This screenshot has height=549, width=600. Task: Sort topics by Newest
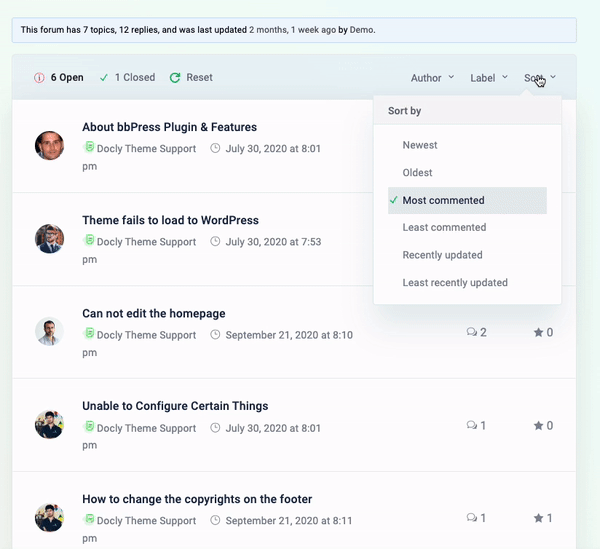point(420,145)
